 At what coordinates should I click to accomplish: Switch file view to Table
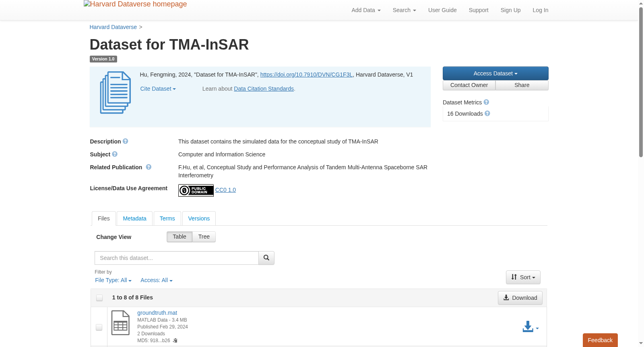pos(180,237)
